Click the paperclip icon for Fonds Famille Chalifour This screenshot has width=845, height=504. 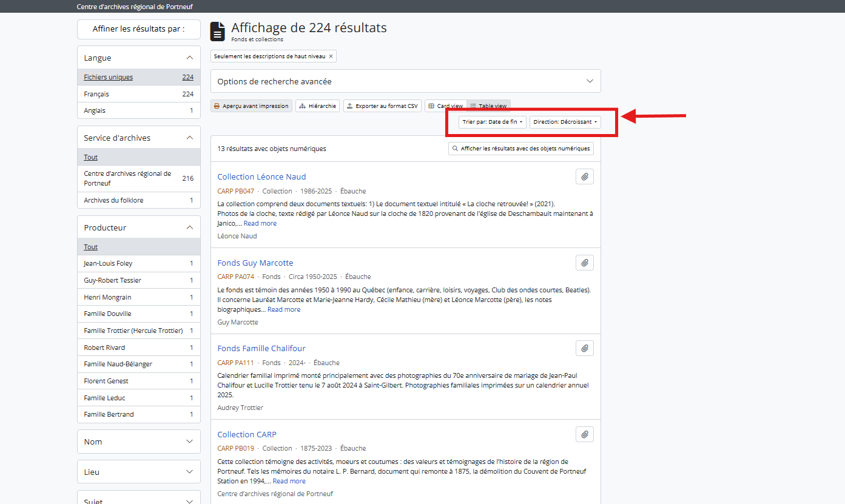(x=584, y=348)
